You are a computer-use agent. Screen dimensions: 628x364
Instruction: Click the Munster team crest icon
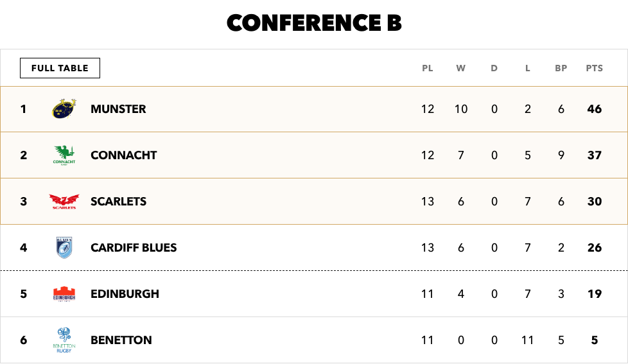coord(64,108)
